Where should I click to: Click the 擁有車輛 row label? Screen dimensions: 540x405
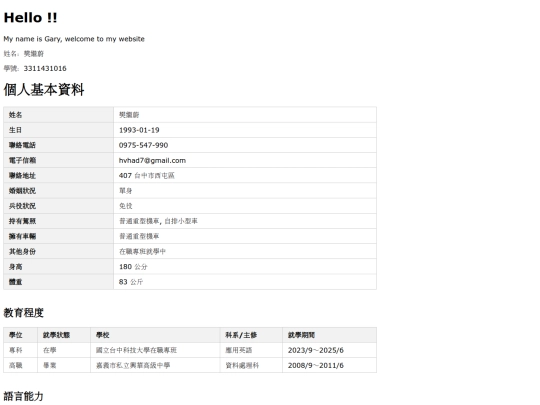click(22, 236)
